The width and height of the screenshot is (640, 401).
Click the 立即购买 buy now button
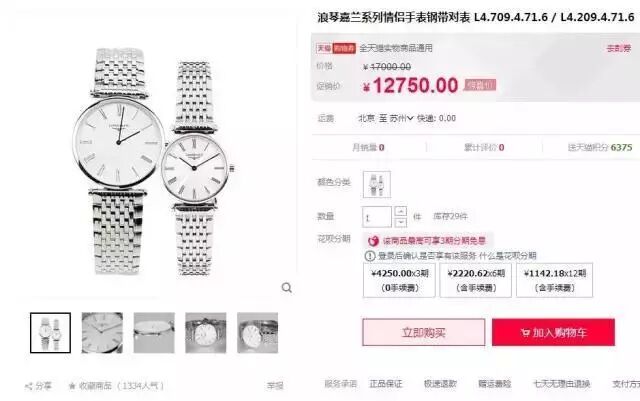424,332
